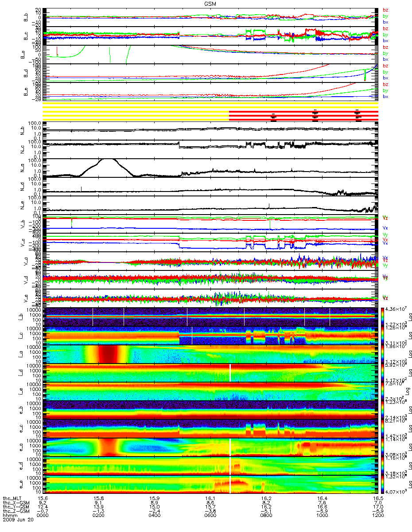
Task: Click the thc_Z-GSM row label
Action: [x=16, y=511]
